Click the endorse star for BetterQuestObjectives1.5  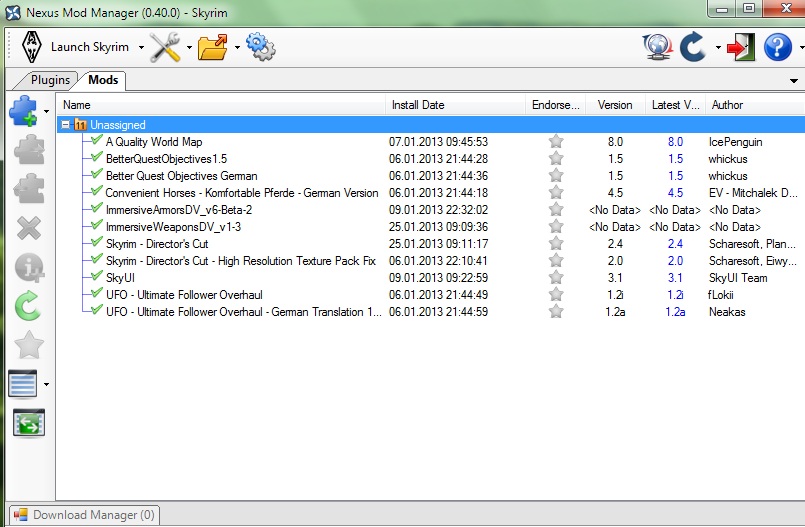556,159
